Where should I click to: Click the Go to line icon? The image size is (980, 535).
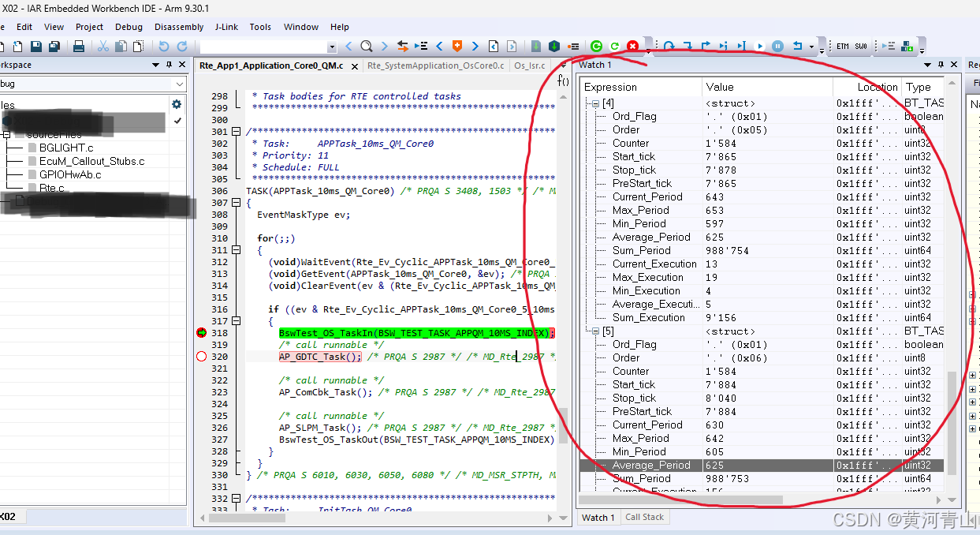pyautogui.click(x=421, y=47)
